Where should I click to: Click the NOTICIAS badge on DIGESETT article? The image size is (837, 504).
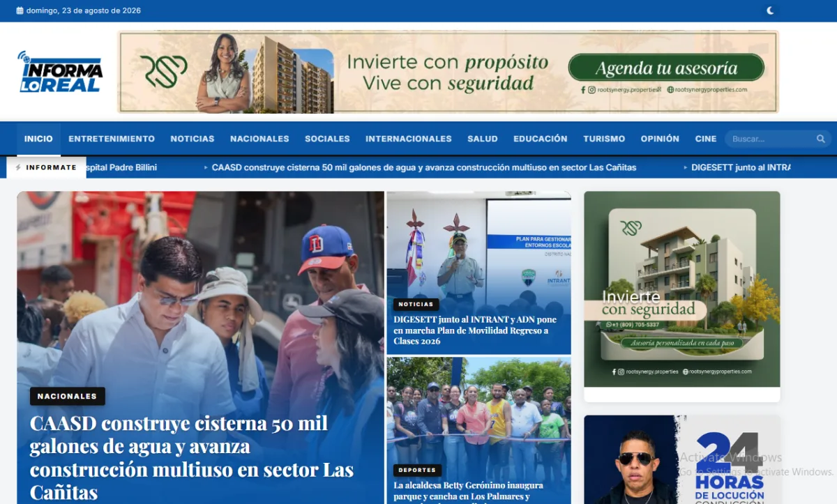coord(416,304)
